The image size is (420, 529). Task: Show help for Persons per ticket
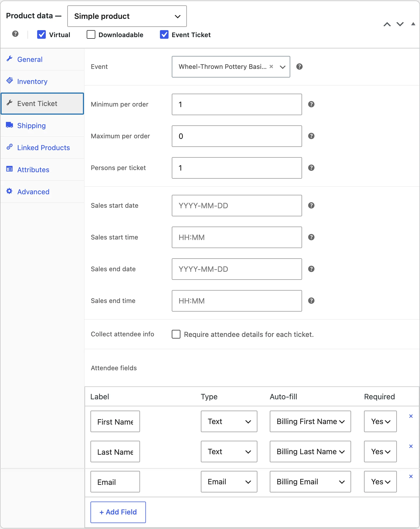311,168
